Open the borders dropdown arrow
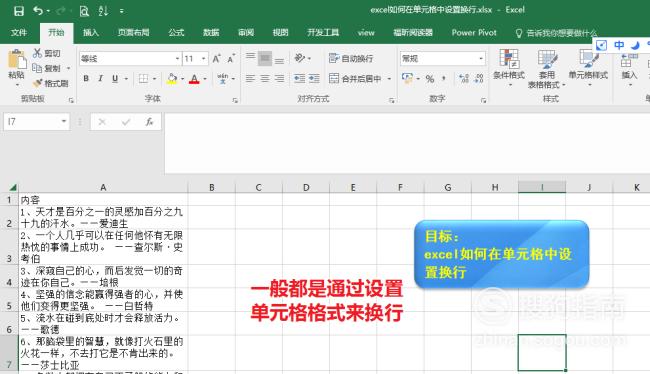 point(154,78)
